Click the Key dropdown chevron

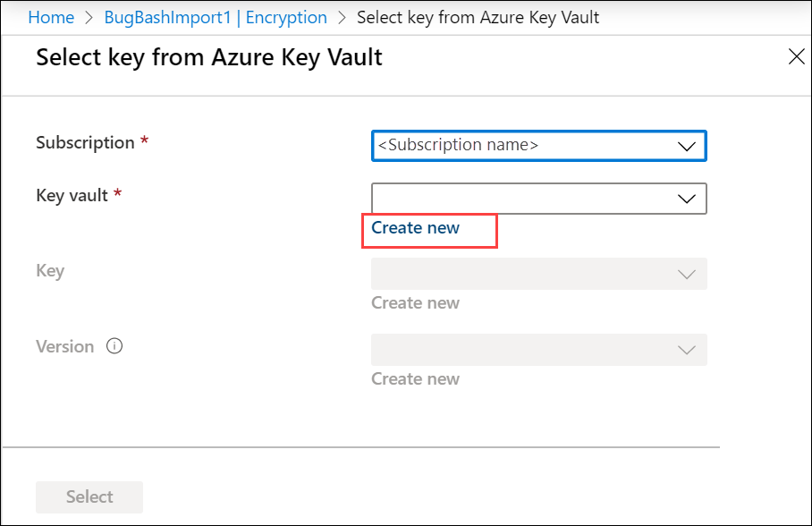click(687, 274)
